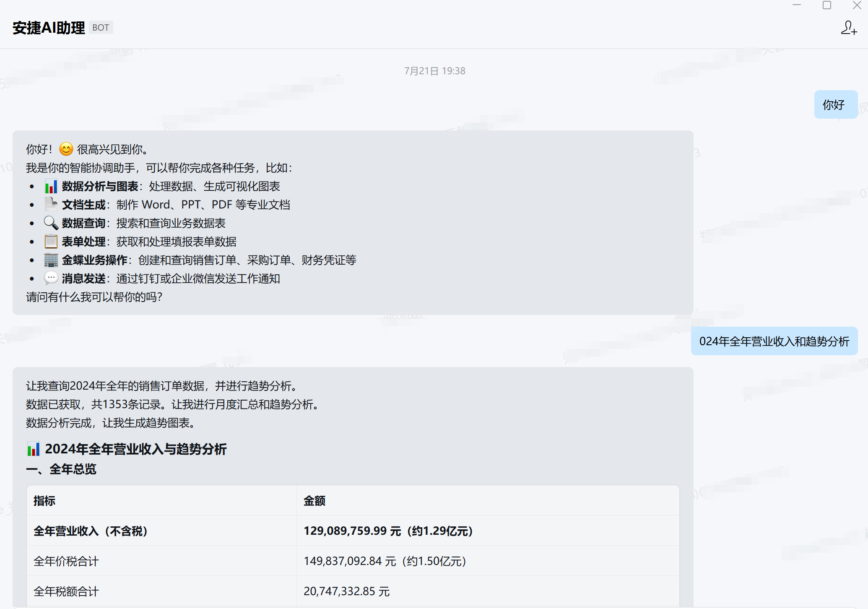Click the text 通过钉钉或企业微信发送工作通知
Viewport: 868px width, 609px height.
point(198,278)
